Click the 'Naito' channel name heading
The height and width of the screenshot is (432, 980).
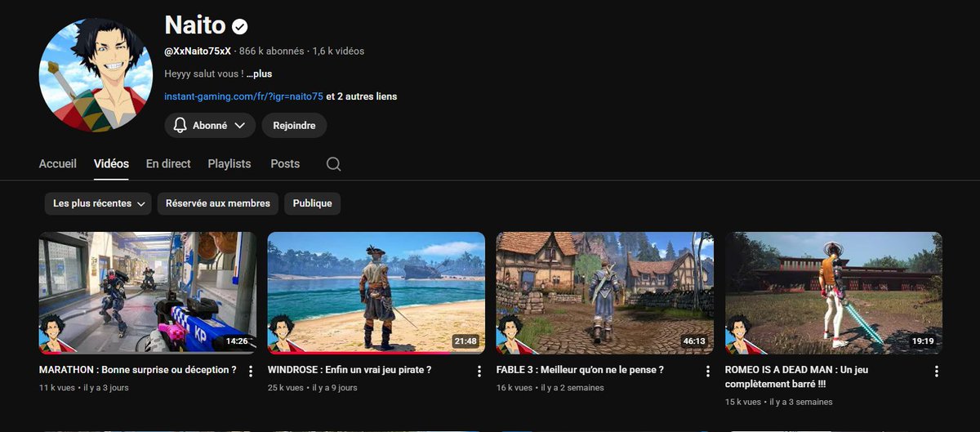point(194,25)
